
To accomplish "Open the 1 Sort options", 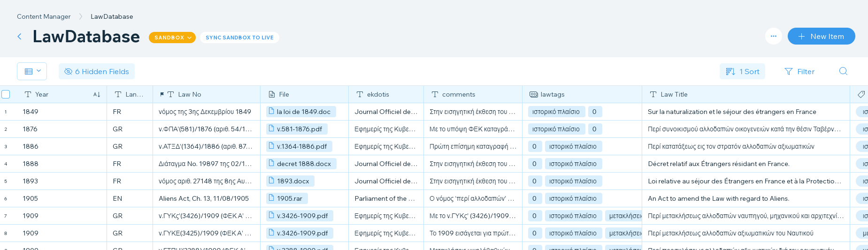I will pos(742,71).
